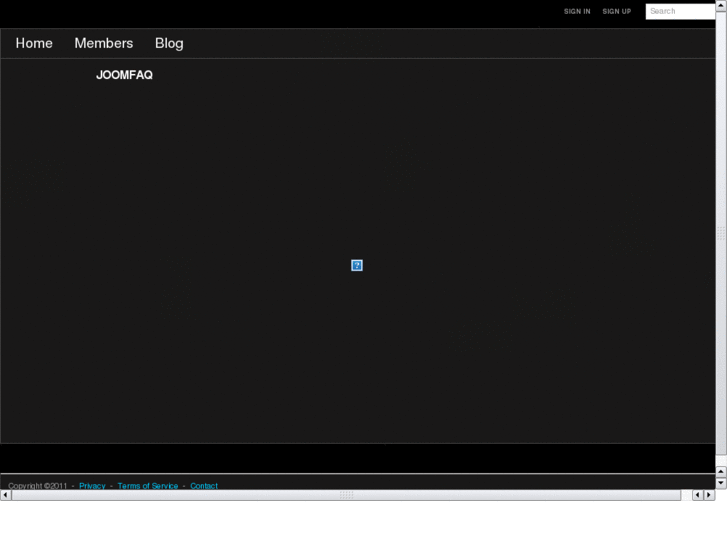Click the horizontal scrollbar second-last left arrow
The height and width of the screenshot is (545, 727).
click(x=698, y=495)
